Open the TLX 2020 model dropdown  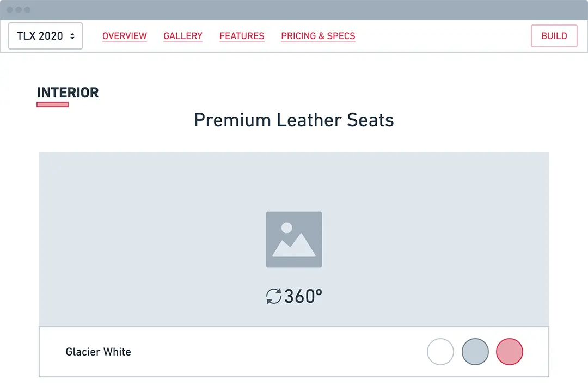point(45,36)
